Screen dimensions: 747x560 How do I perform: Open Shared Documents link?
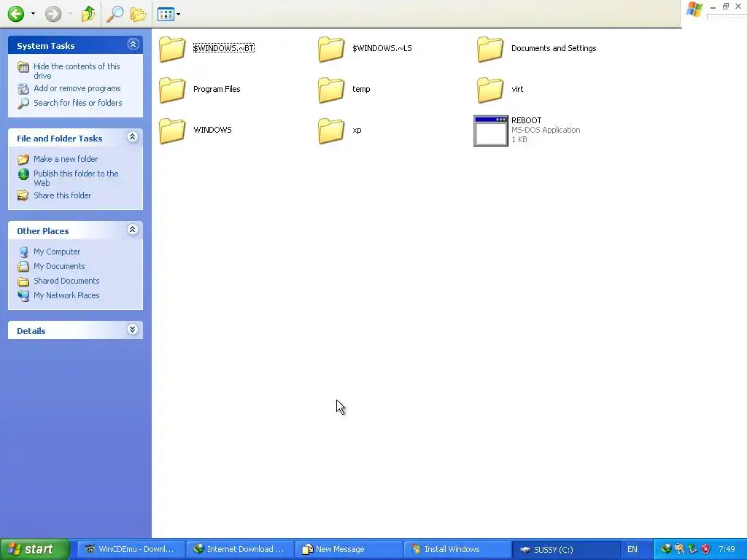pyautogui.click(x=66, y=281)
